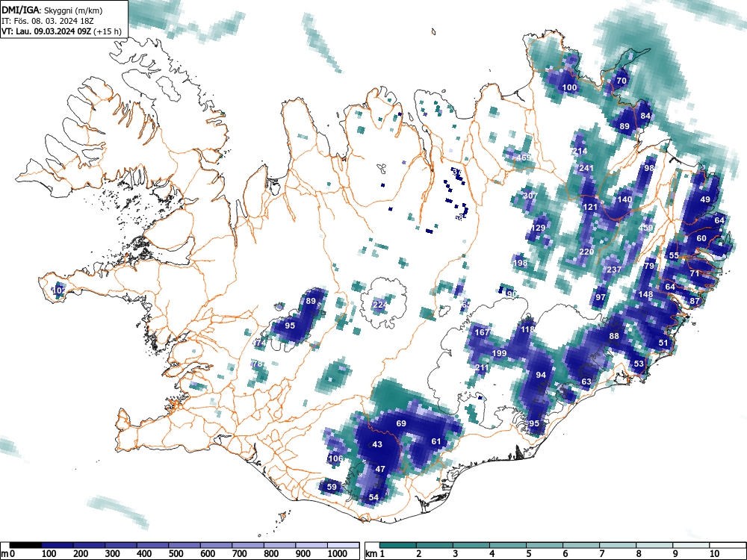Click the '121' visibility value
This screenshot has width=747, height=560.
(590, 207)
